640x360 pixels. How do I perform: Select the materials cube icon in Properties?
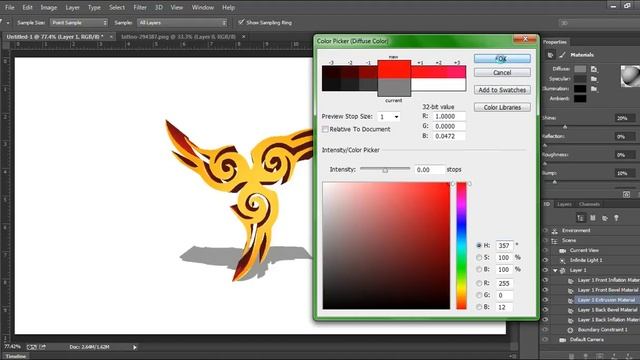(550, 55)
